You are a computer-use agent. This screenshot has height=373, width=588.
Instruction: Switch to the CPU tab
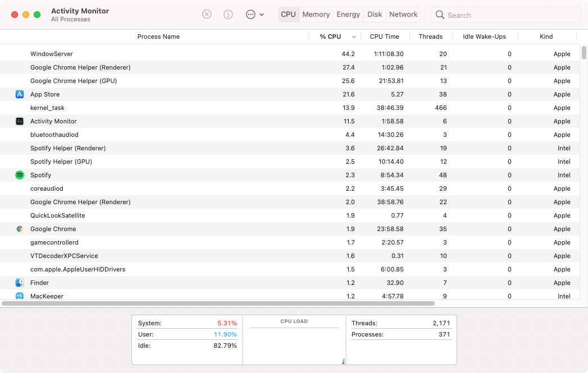point(288,14)
